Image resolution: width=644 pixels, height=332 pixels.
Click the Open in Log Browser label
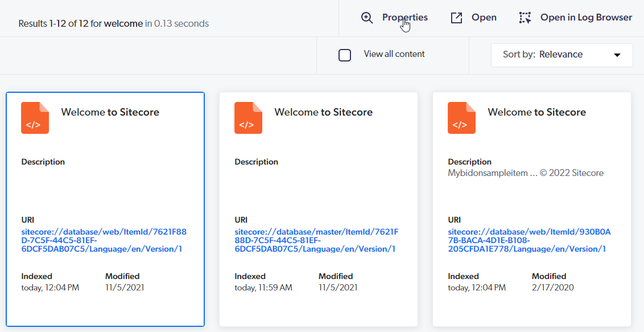[586, 17]
